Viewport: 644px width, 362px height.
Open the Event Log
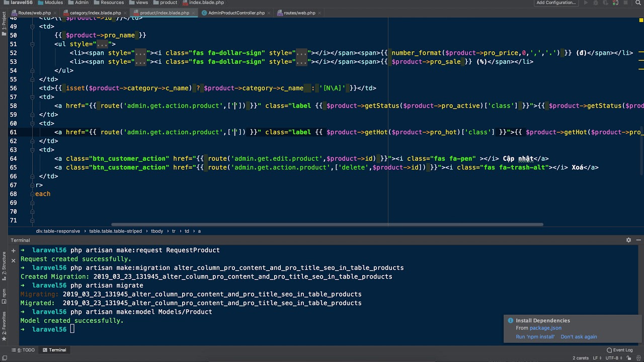pyautogui.click(x=619, y=350)
